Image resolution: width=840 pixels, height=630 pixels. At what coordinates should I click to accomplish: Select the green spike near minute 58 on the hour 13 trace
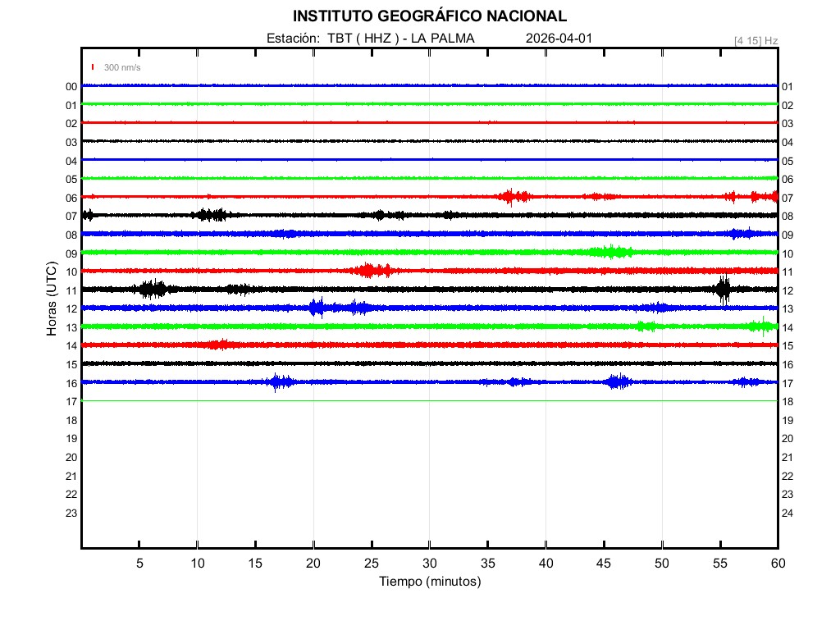(760, 326)
